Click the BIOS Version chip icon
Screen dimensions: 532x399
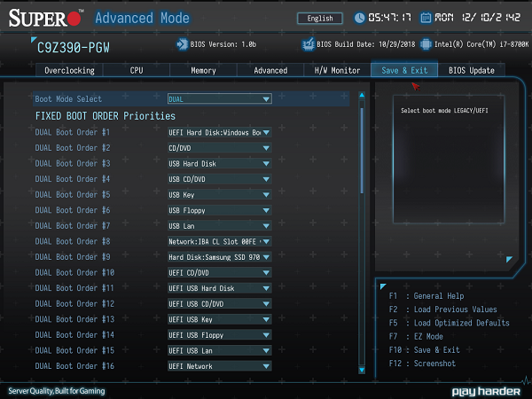pyautogui.click(x=182, y=44)
